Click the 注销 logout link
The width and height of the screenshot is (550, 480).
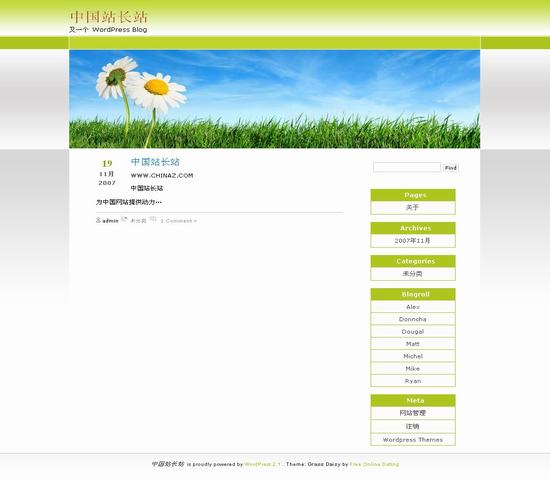pyautogui.click(x=413, y=426)
